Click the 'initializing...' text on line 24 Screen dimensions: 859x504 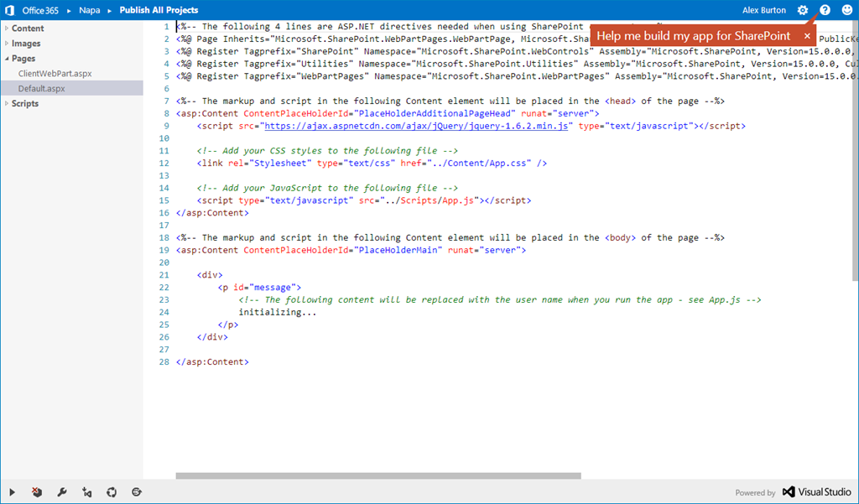click(277, 312)
